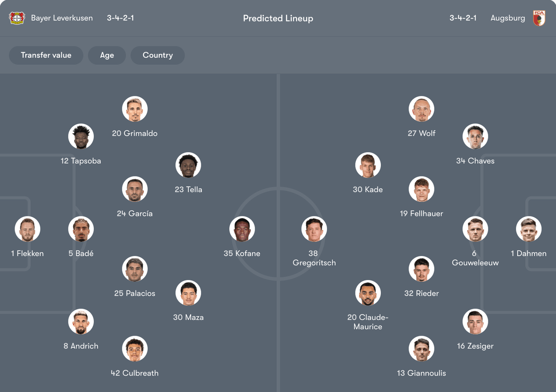Click goalkeeper Flekken's avatar
This screenshot has width=556, height=392.
(x=28, y=229)
